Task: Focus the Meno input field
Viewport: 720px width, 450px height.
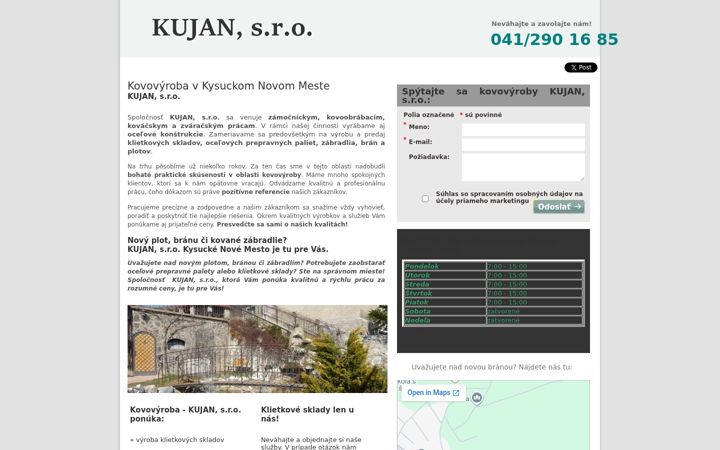Action: (x=523, y=130)
